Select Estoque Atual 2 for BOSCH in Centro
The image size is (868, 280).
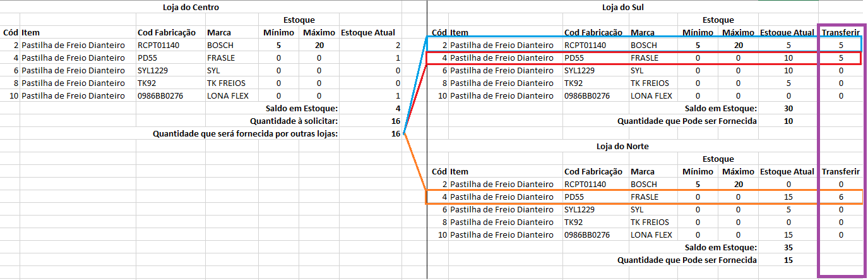[398, 45]
